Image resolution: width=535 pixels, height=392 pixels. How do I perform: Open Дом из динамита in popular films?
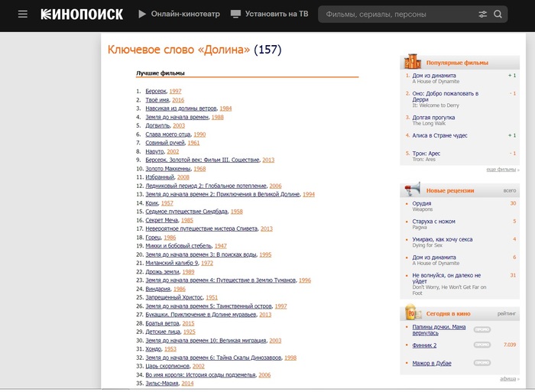pyautogui.click(x=434, y=76)
